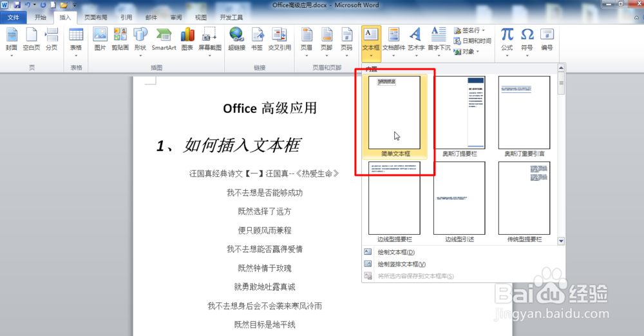Expand the signature line (签名行) dropdown arrow
This screenshot has width=644, height=336.
484,30
